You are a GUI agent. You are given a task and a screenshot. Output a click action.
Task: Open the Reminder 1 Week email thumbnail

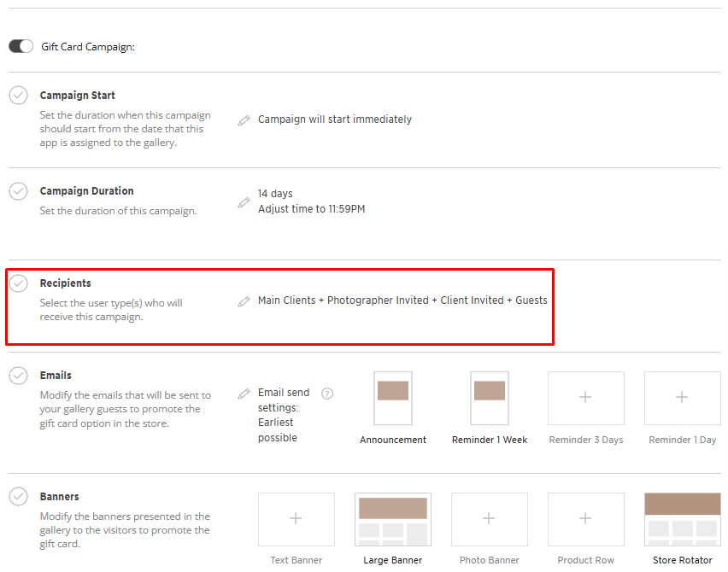pos(490,398)
